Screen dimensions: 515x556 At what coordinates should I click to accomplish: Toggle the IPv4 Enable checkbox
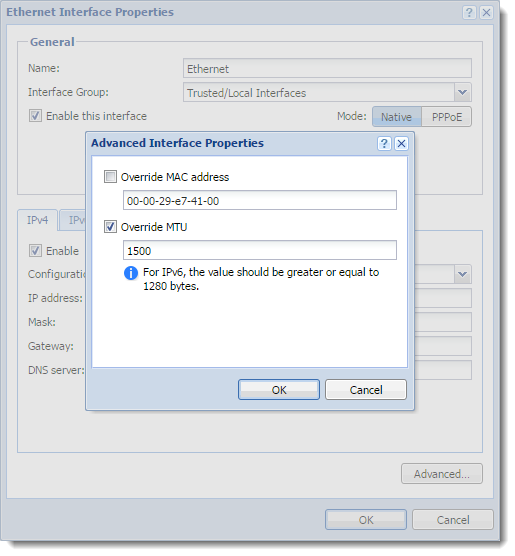(x=35, y=253)
